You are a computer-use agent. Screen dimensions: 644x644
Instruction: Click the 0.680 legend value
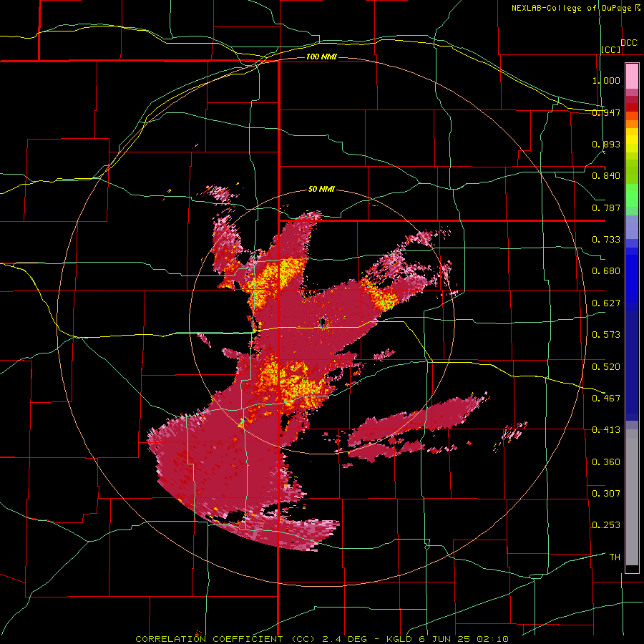pos(606,271)
